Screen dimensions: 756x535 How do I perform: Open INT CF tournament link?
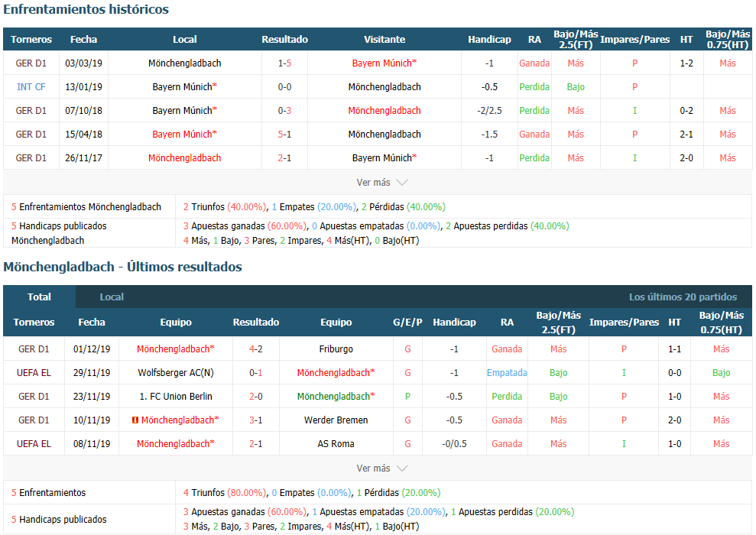pyautogui.click(x=31, y=87)
